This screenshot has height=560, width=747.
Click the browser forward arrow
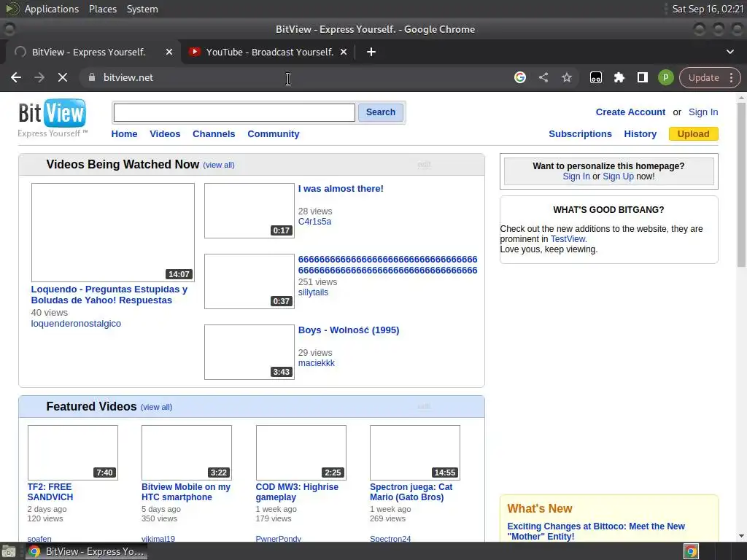[x=39, y=77]
